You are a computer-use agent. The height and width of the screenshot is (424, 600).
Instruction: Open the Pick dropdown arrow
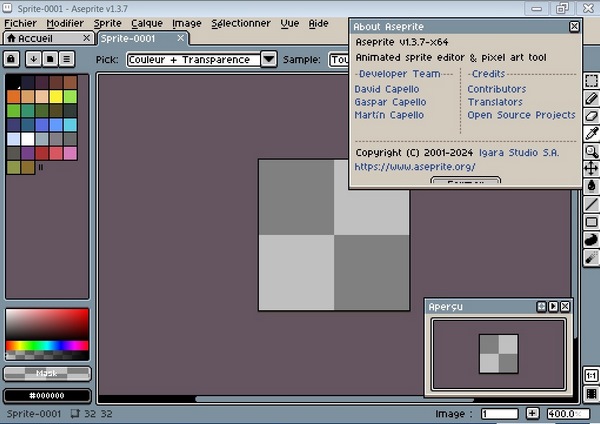click(269, 59)
